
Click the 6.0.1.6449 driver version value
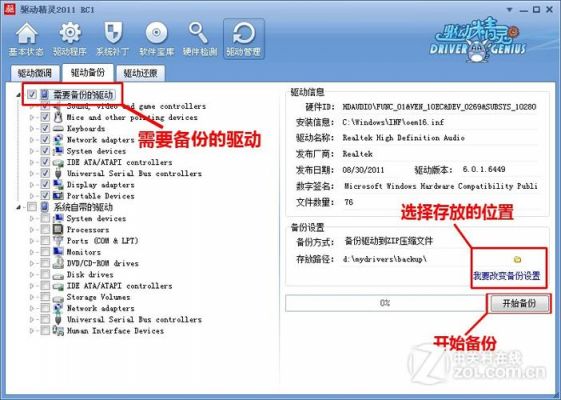484,169
